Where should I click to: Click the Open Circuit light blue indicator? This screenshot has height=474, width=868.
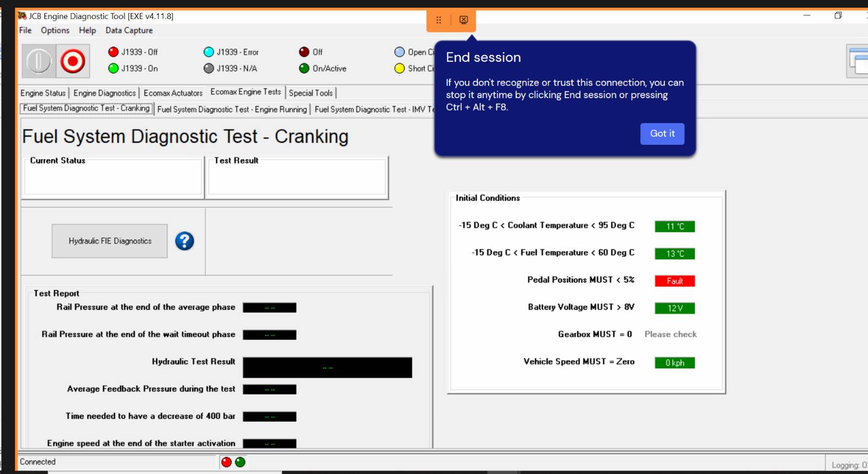pos(399,52)
